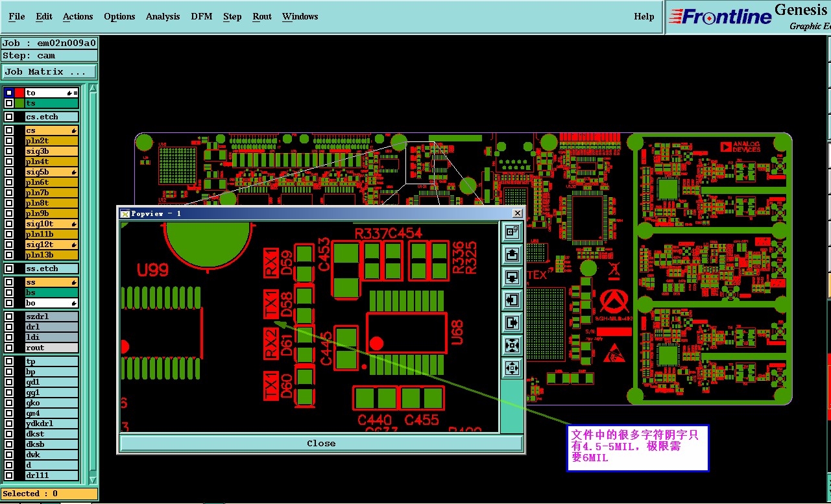Click the layer list scroll-down arrow
This screenshot has width=831, height=504.
click(93, 480)
